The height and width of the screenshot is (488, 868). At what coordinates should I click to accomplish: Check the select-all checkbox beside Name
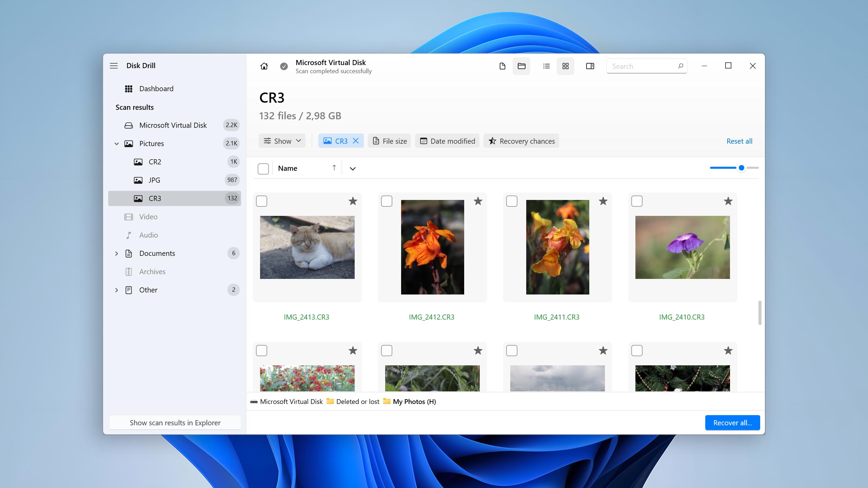click(x=263, y=169)
